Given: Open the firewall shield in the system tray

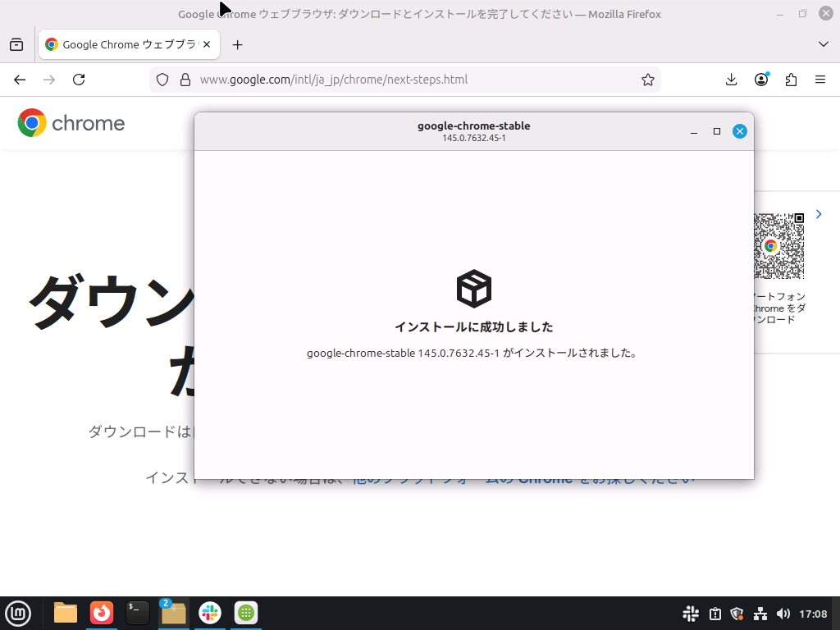Looking at the screenshot, I should click(737, 614).
